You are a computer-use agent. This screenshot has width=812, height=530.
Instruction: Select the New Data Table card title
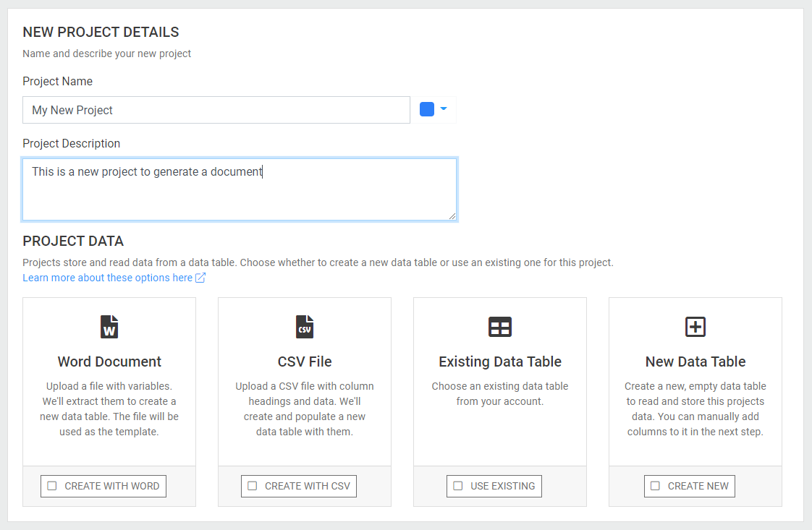695,362
